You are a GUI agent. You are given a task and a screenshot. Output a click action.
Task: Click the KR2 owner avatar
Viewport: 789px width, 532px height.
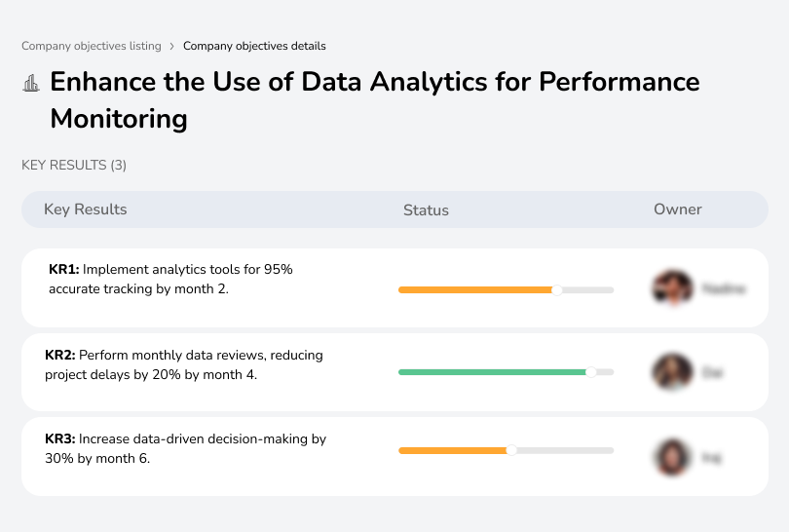coord(670,372)
